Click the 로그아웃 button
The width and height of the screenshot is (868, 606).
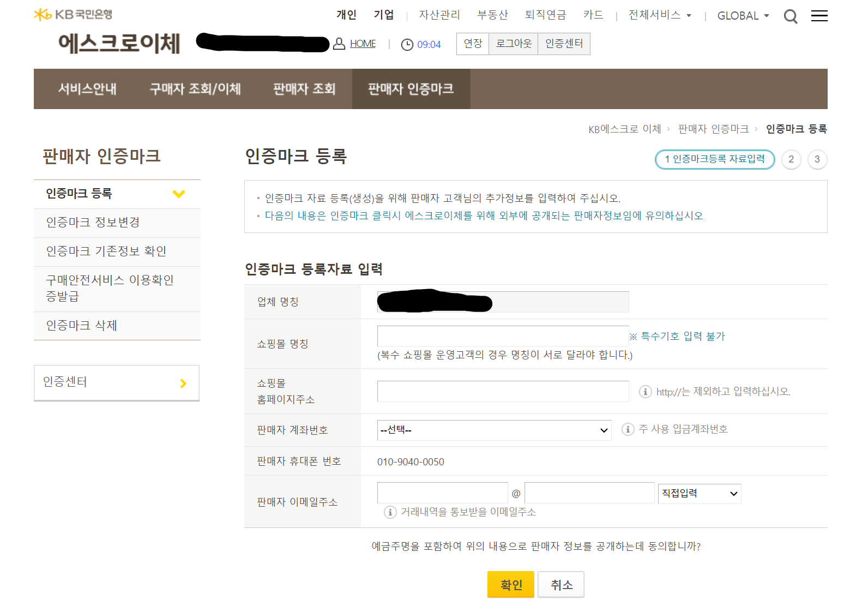coord(514,44)
